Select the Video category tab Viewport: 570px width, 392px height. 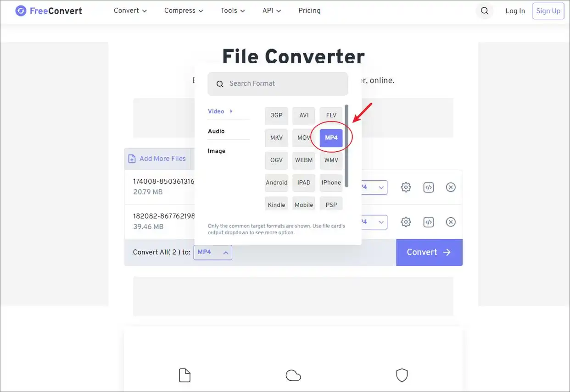pyautogui.click(x=220, y=111)
